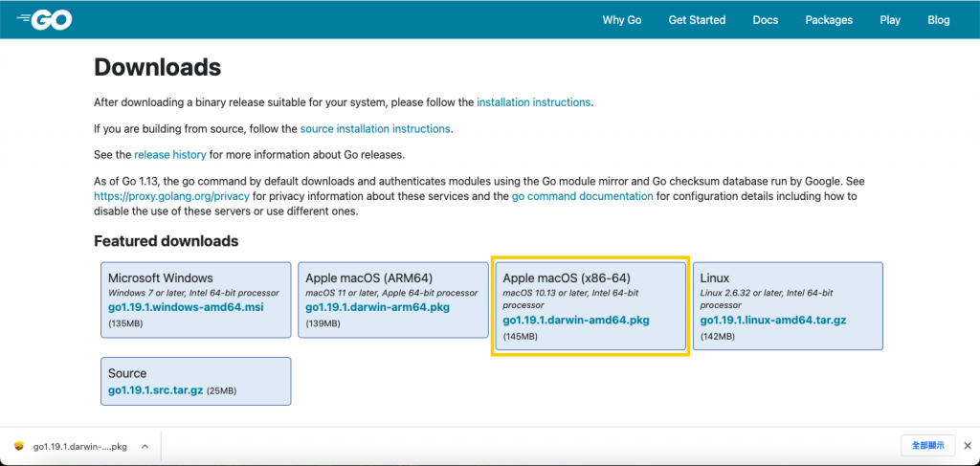Image resolution: width=980 pixels, height=466 pixels.
Task: Download go1.19.1.linux-amd64.tar.gz archive
Action: 773,321
